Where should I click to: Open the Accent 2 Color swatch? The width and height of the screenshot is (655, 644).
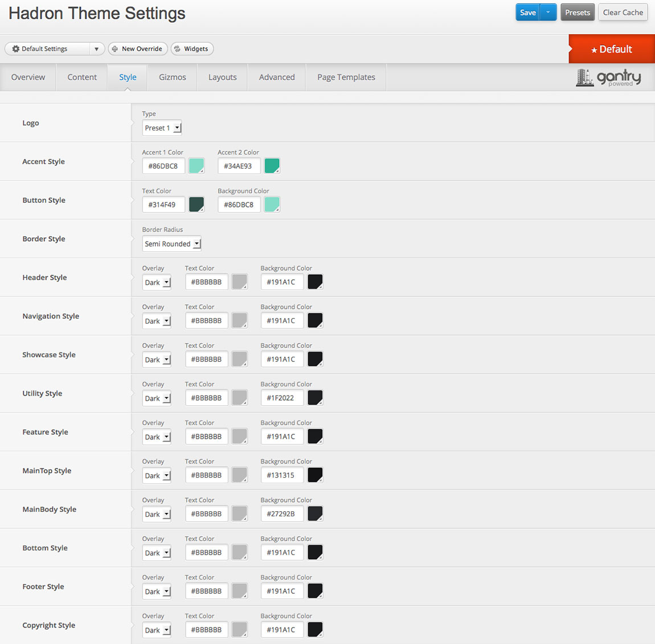coord(272,166)
